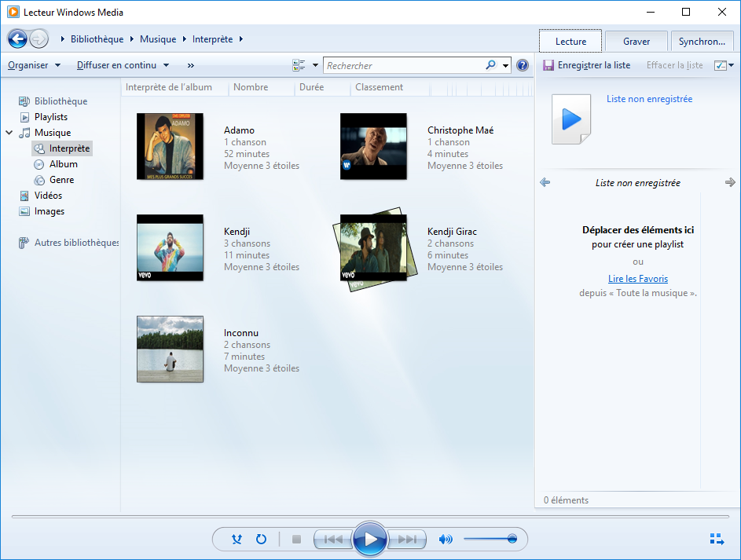Screen dimensions: 741x560
Task: Click the floppy disk Enregistrer la liste icon
Action: 548,65
